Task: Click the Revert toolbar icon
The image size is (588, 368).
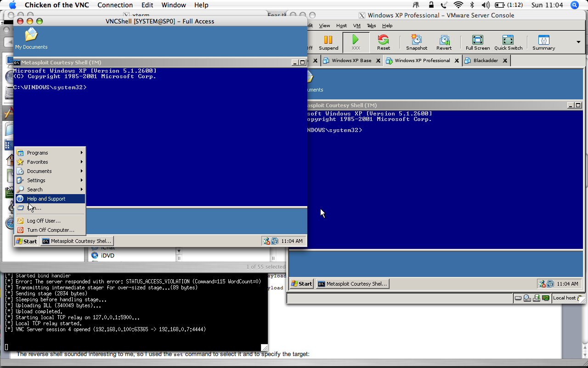Action: (x=444, y=41)
